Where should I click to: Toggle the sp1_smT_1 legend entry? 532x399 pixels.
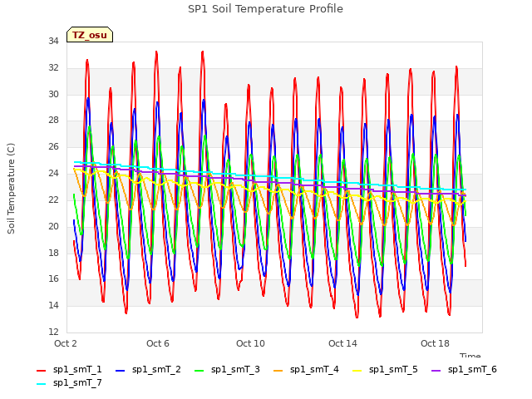coord(69,369)
